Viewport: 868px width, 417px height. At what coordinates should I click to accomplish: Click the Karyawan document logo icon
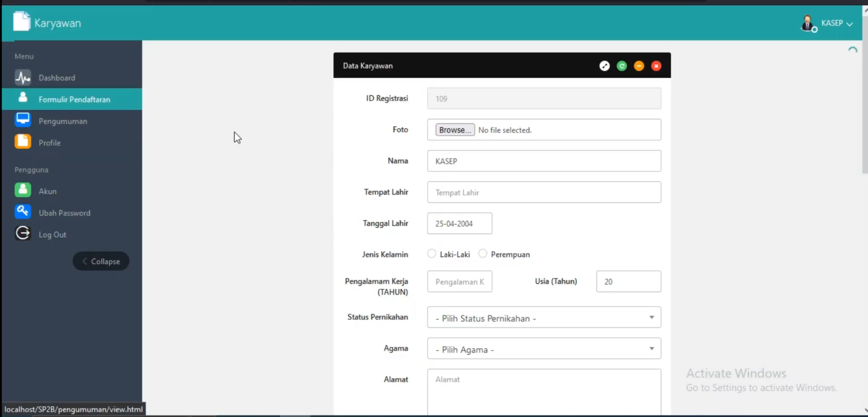click(x=22, y=21)
